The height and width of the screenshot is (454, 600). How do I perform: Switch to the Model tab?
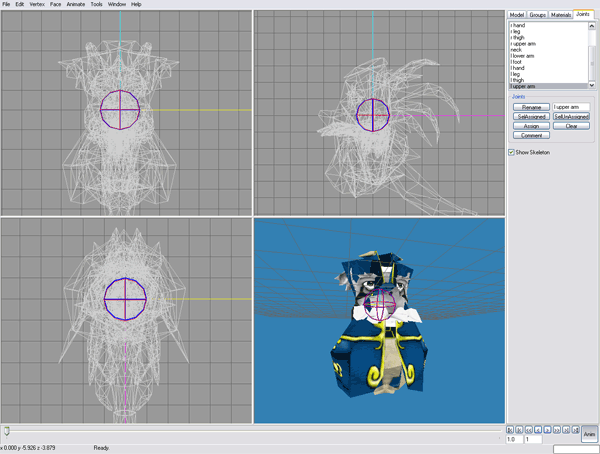click(x=517, y=15)
